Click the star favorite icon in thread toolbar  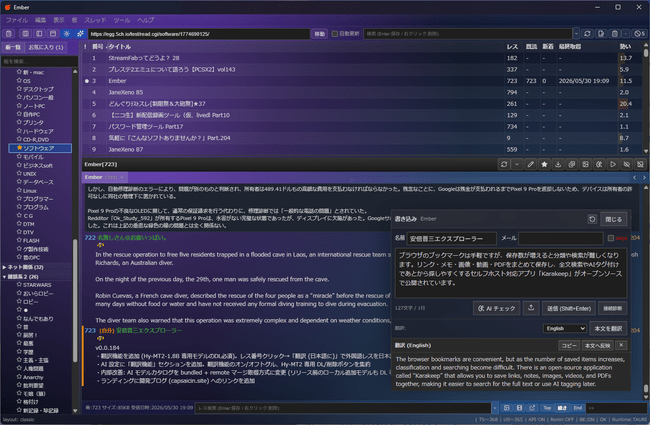pyautogui.click(x=544, y=165)
